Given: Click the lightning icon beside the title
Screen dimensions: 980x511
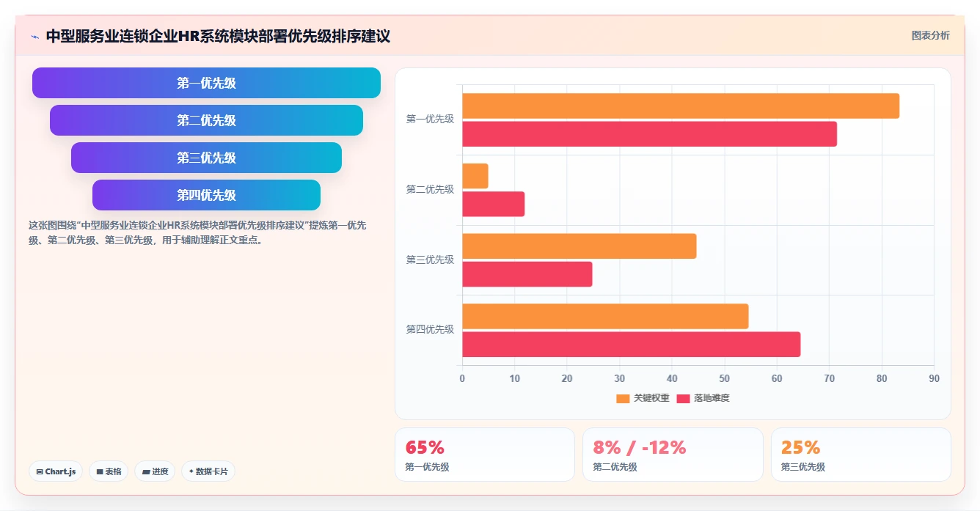Looking at the screenshot, I should 34,37.
